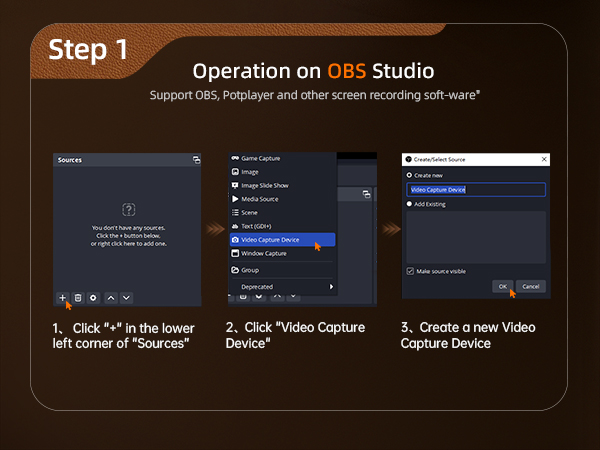600x450 pixels.
Task: Click the trash remove source icon
Action: [78, 298]
